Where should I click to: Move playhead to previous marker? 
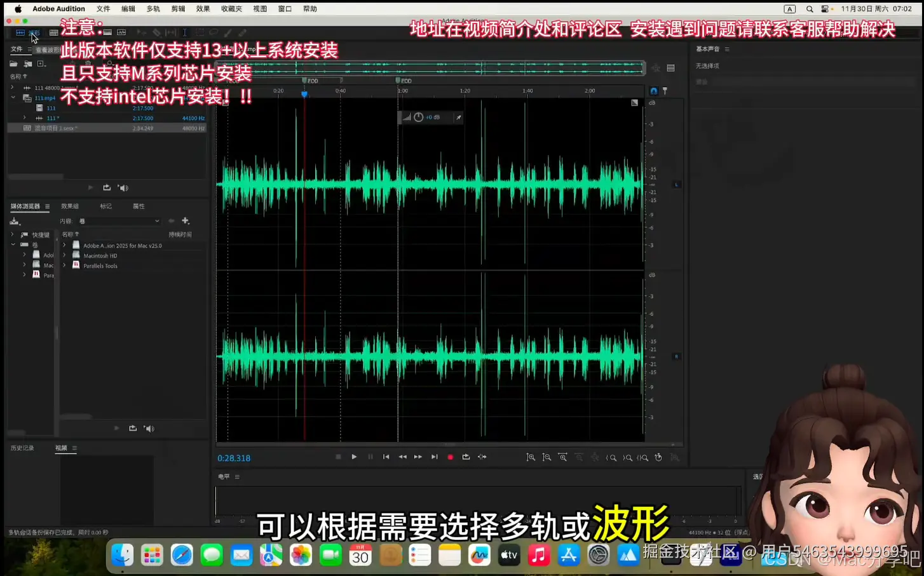coord(386,457)
